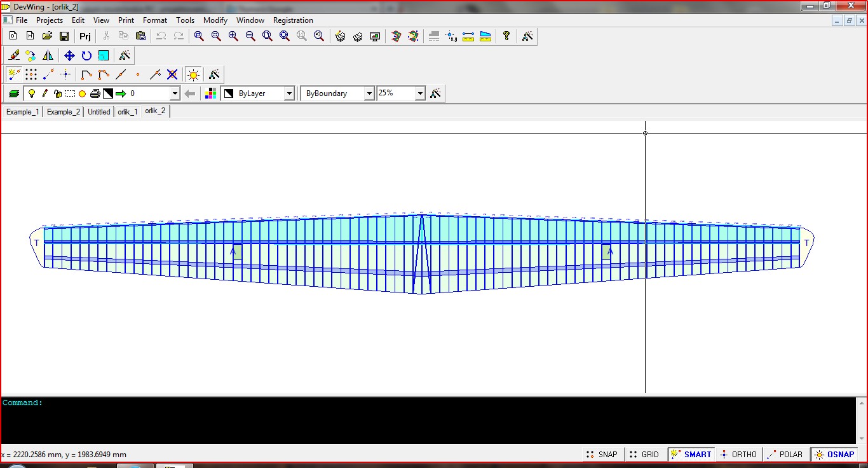
Task: Switch to the Untitled tab
Action: pyautogui.click(x=99, y=112)
